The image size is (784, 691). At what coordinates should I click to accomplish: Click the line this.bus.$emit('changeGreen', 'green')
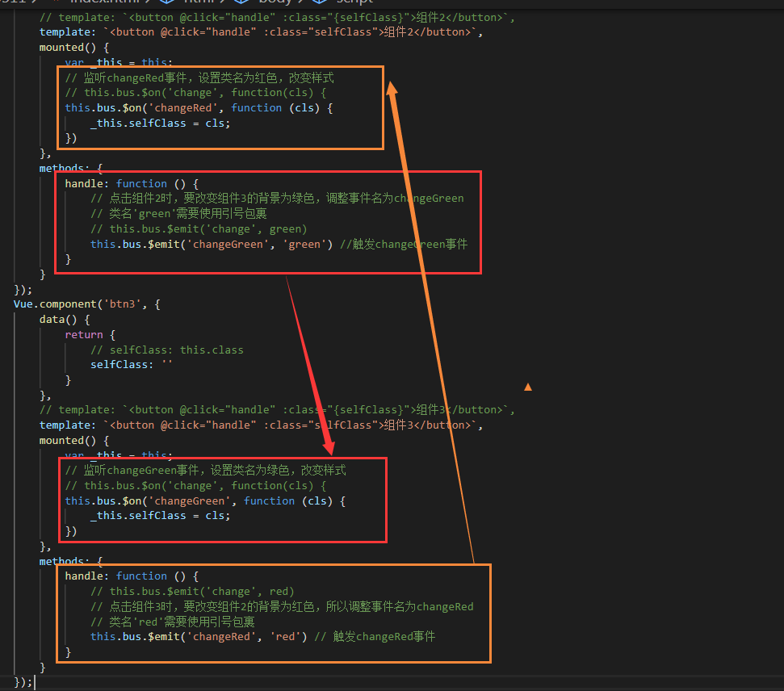click(212, 244)
